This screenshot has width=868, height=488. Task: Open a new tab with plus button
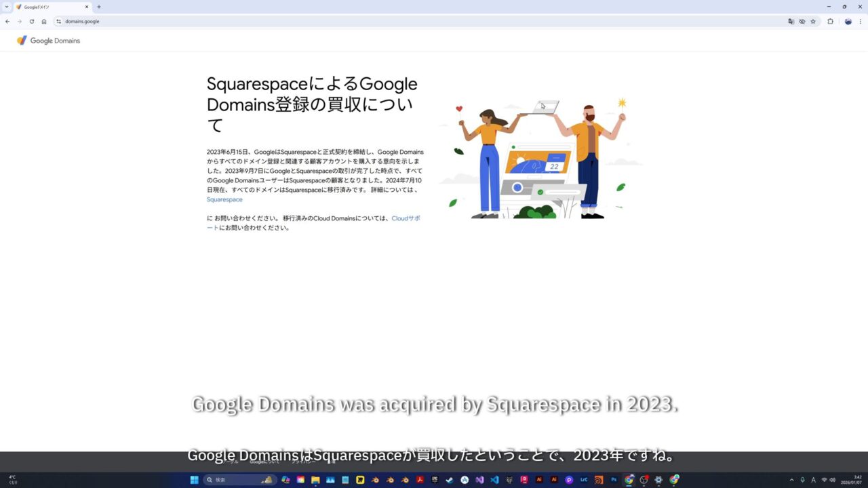pos(99,7)
